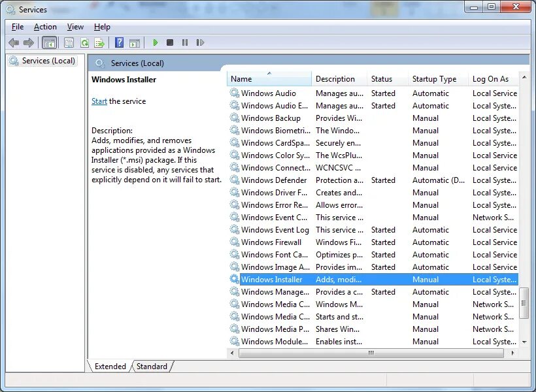The image size is (536, 392).
Task: Click the Pause Service toolbar icon
Action: (x=185, y=42)
